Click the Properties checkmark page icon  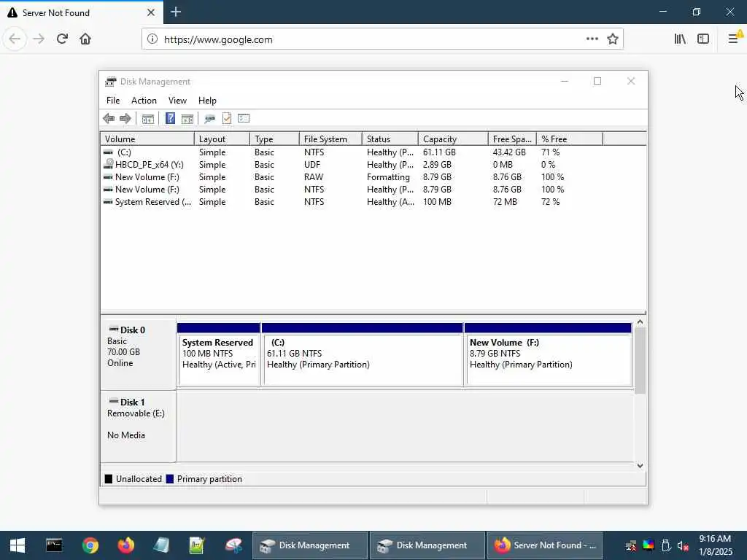click(x=227, y=119)
